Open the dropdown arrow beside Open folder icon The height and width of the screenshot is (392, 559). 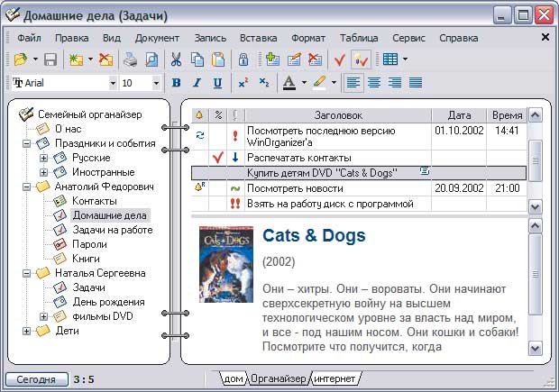pos(35,59)
